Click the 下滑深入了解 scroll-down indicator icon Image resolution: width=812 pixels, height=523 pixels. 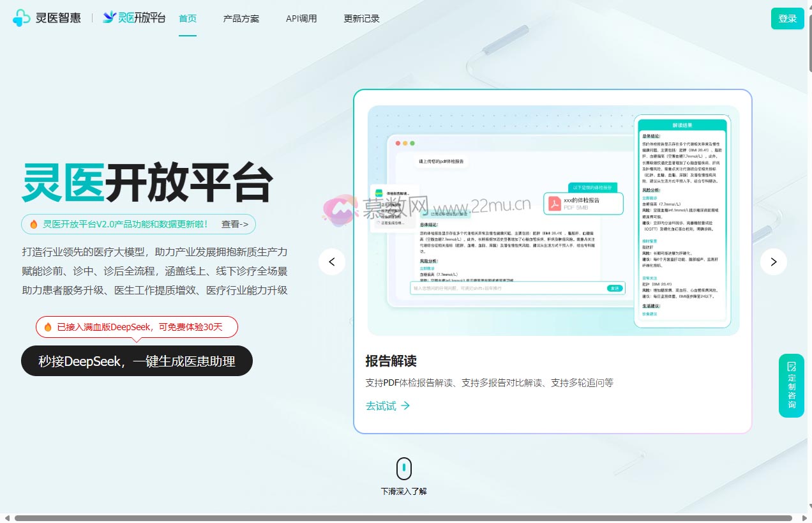[x=403, y=468]
